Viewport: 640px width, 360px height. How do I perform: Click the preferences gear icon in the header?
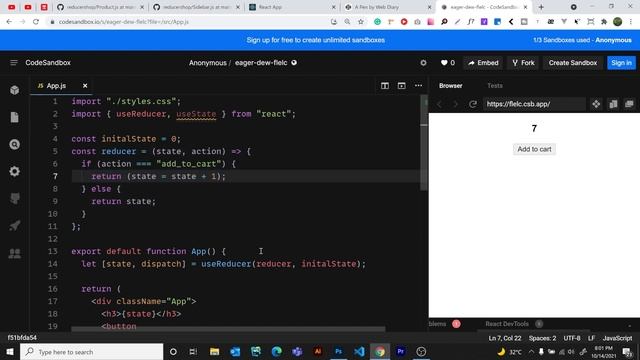(423, 63)
